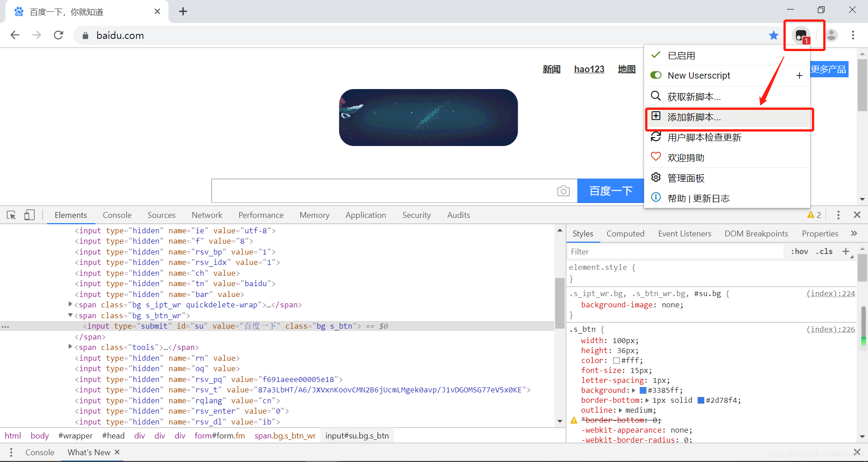Open Chrome's three-dot menu

click(x=853, y=35)
